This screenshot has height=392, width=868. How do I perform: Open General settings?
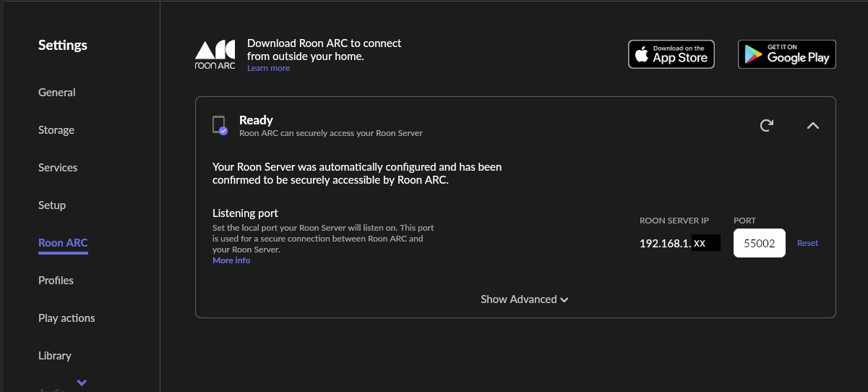pyautogui.click(x=57, y=93)
